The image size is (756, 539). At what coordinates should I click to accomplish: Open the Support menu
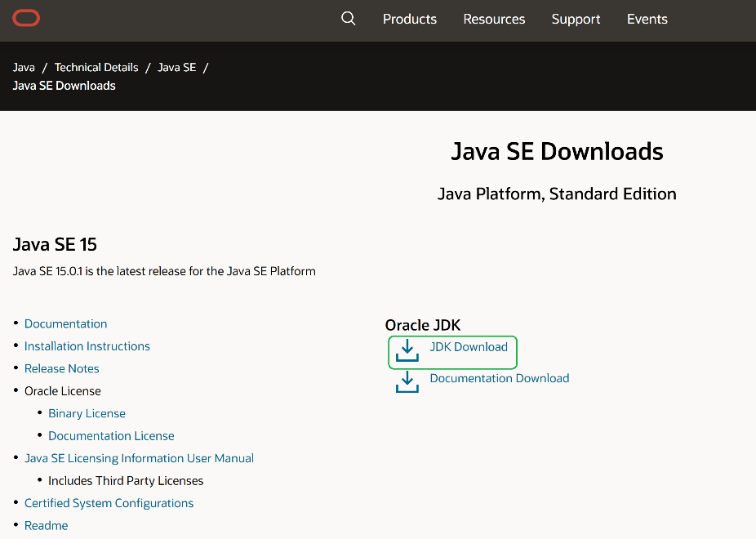point(576,19)
